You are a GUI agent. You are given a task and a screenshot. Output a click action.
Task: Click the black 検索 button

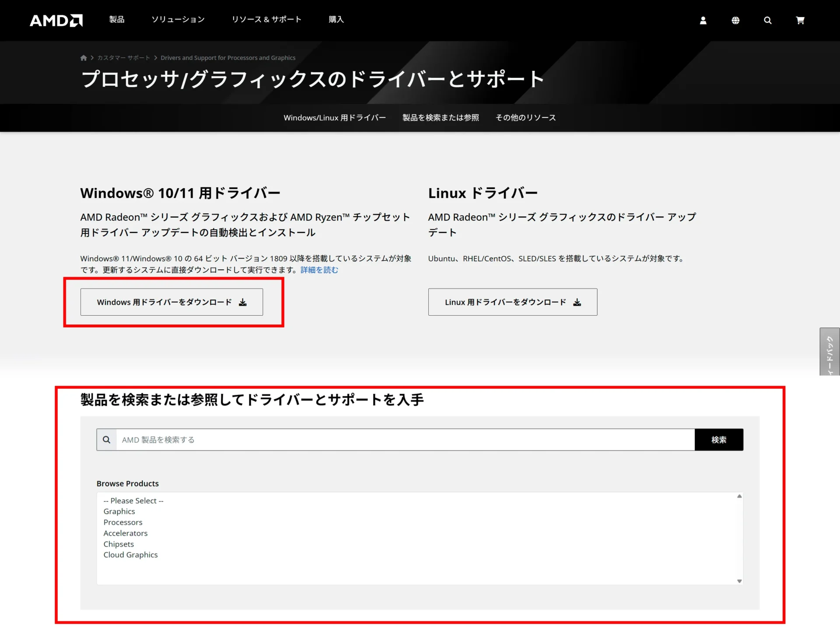click(719, 440)
